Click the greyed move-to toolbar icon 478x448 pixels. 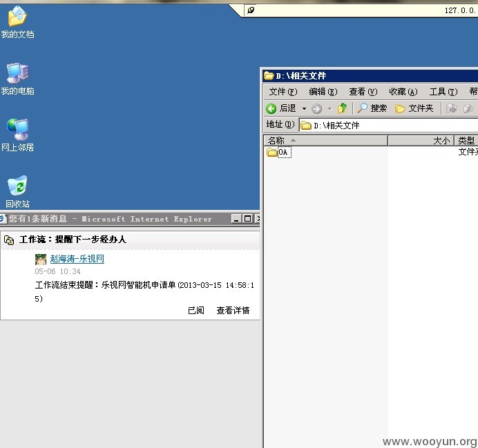pos(452,108)
